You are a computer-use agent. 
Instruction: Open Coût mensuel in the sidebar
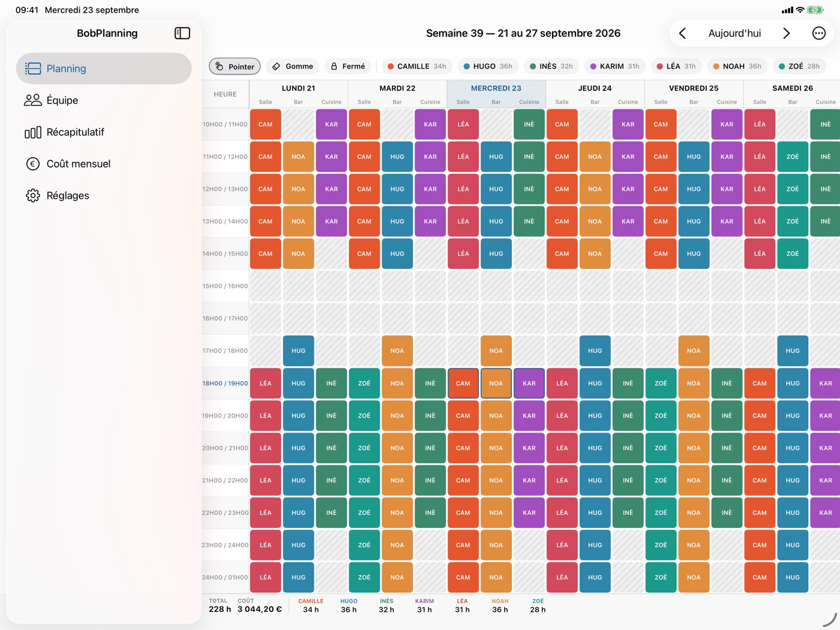pos(104,164)
